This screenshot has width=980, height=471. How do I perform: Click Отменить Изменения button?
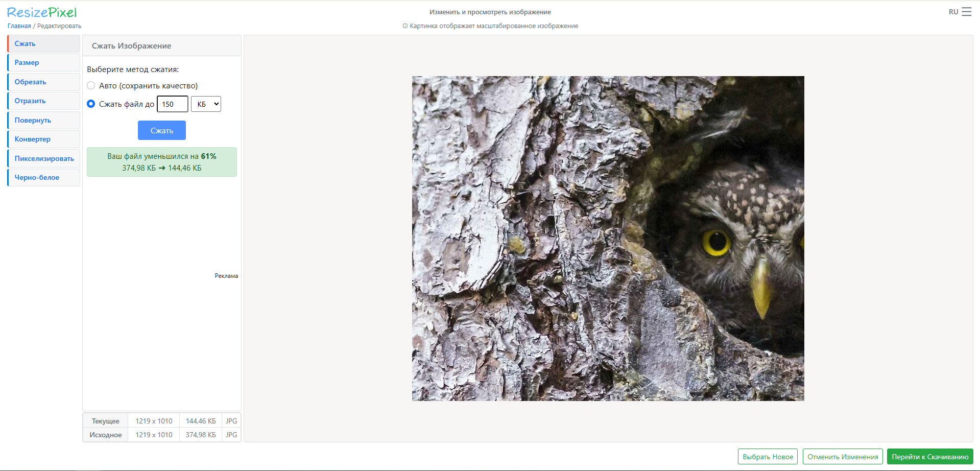pos(843,457)
